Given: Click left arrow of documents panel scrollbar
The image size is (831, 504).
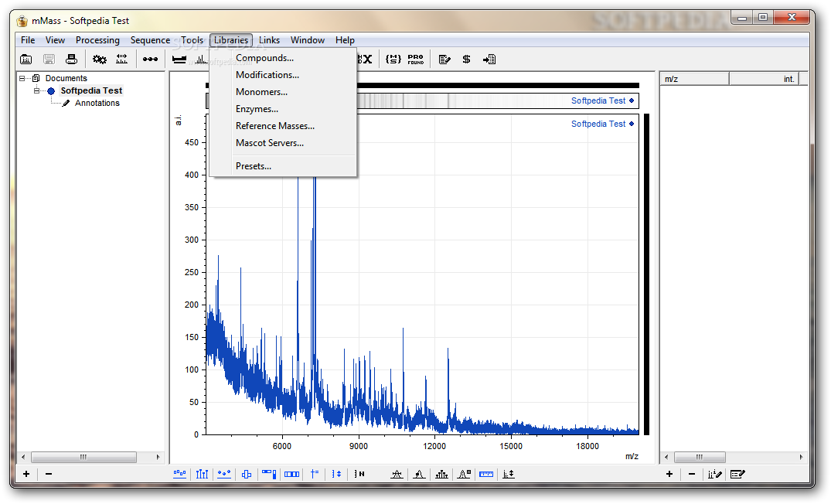Looking at the screenshot, I should coord(22,457).
